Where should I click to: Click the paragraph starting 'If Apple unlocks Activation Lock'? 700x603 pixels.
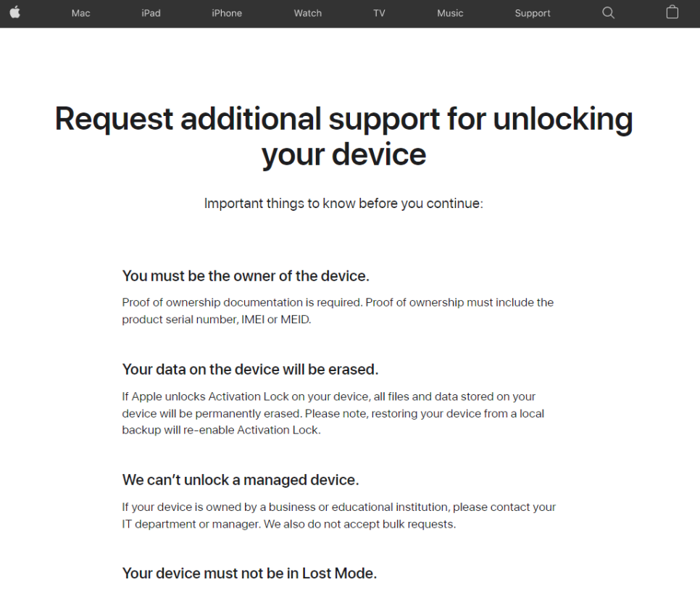tap(333, 413)
